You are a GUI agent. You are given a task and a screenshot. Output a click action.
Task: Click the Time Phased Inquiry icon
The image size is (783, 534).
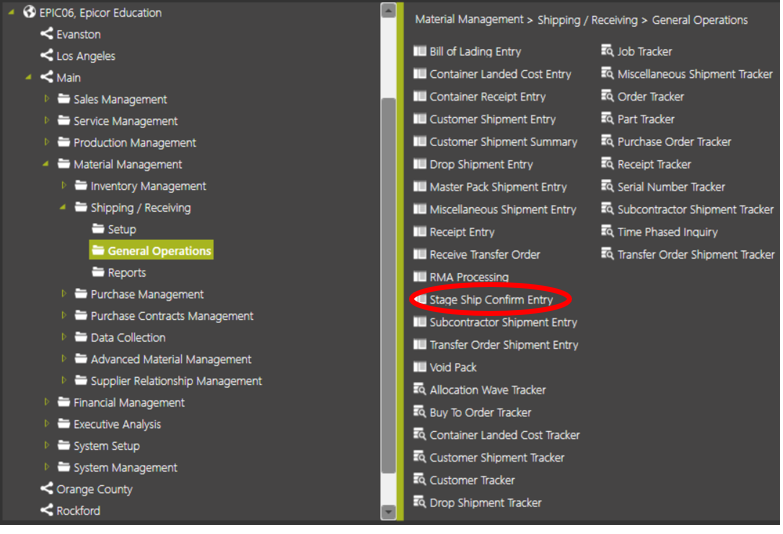[607, 231]
